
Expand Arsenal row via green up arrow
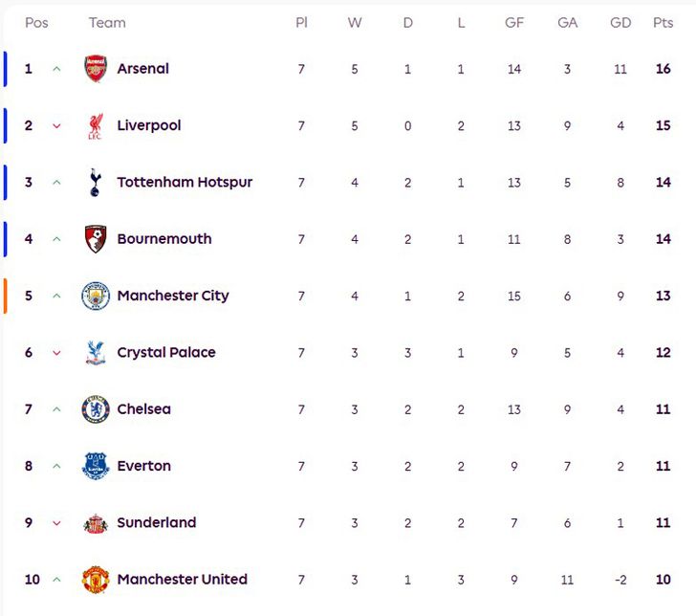click(56, 69)
